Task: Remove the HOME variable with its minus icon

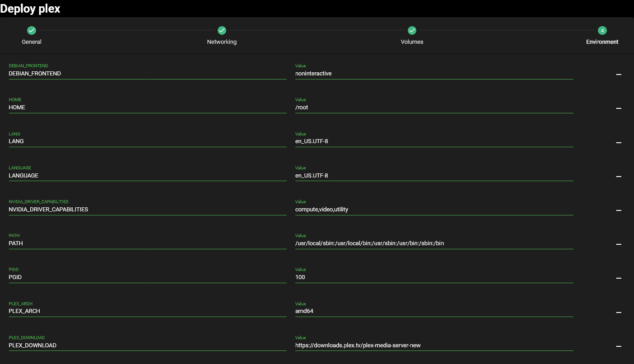Action: (x=619, y=108)
